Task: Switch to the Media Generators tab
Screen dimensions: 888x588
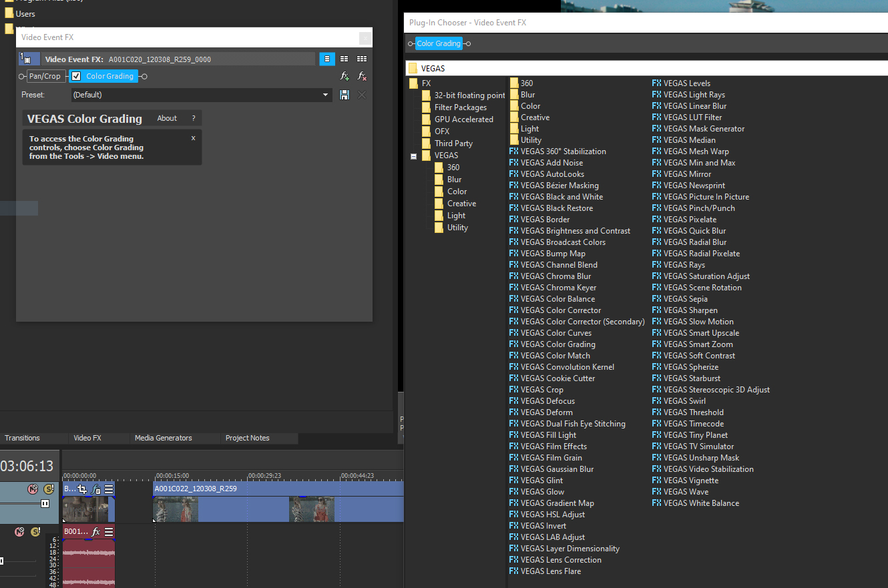Action: (164, 438)
